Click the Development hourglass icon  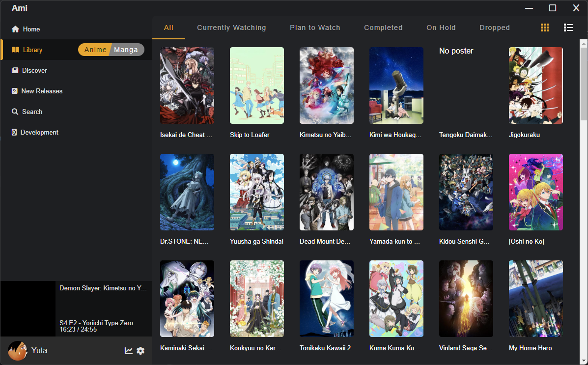[14, 133]
